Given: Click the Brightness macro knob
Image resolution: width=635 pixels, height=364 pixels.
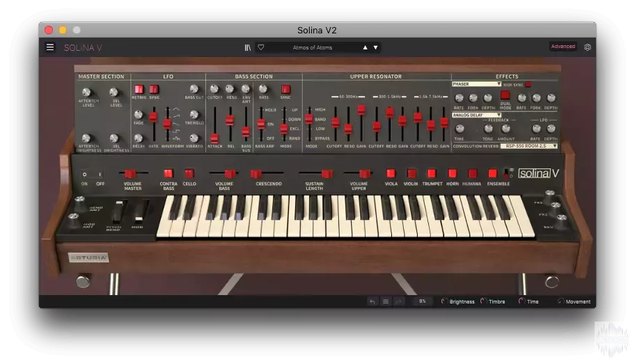Looking at the screenshot, I should point(444,301).
